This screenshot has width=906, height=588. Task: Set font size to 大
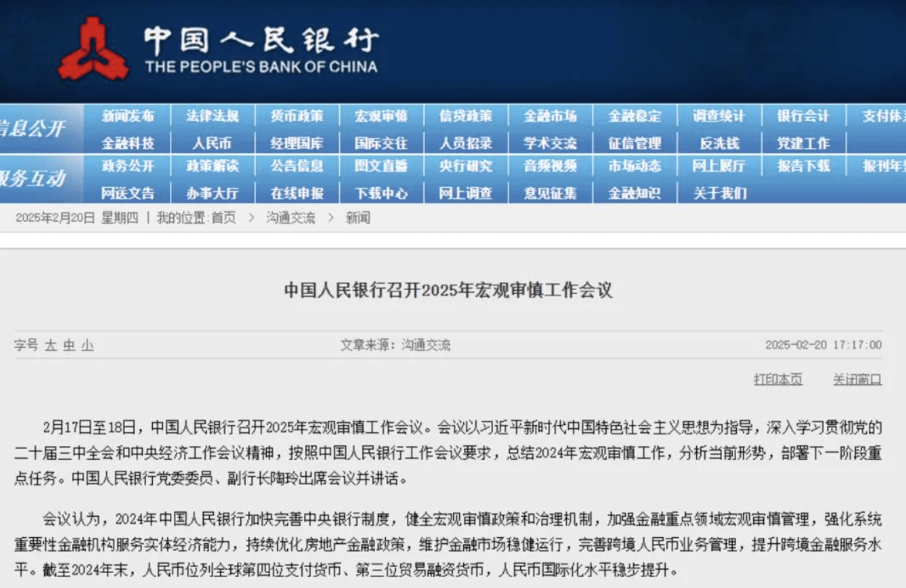(50, 346)
